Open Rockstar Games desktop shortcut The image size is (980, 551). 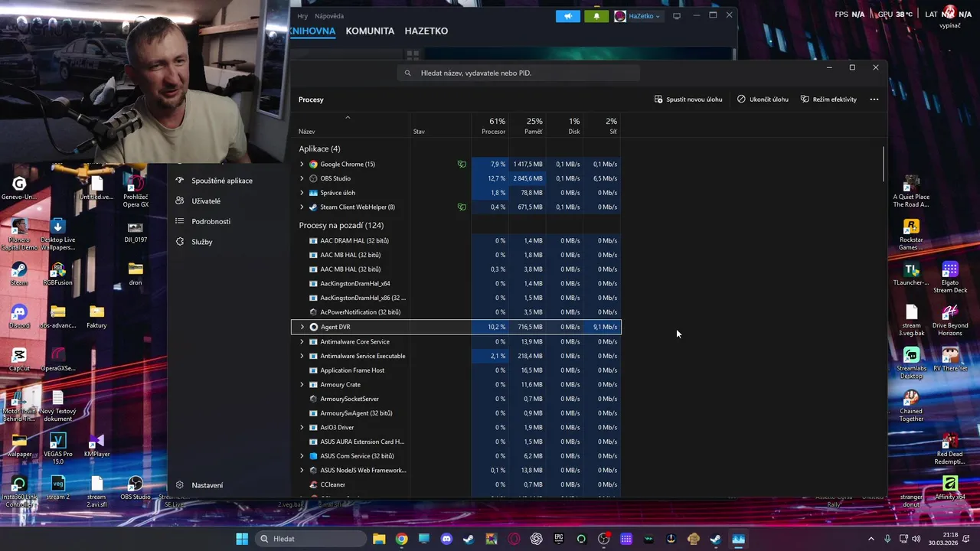(911, 235)
